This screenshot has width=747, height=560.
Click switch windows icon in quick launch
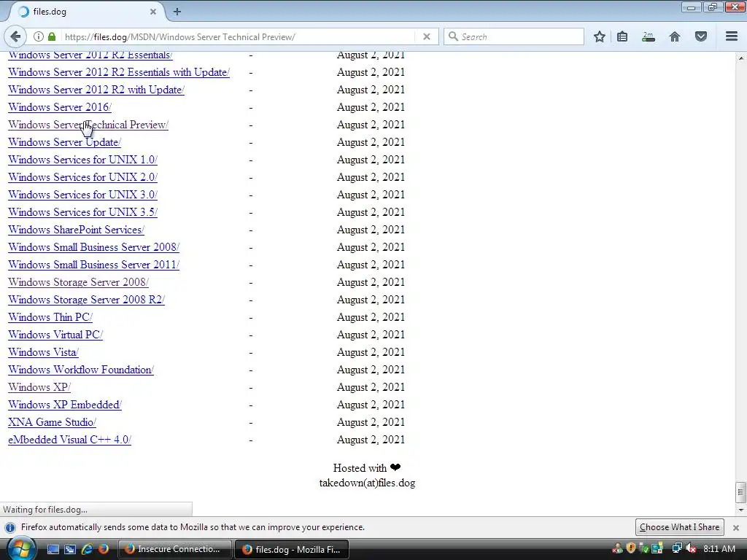(69, 549)
